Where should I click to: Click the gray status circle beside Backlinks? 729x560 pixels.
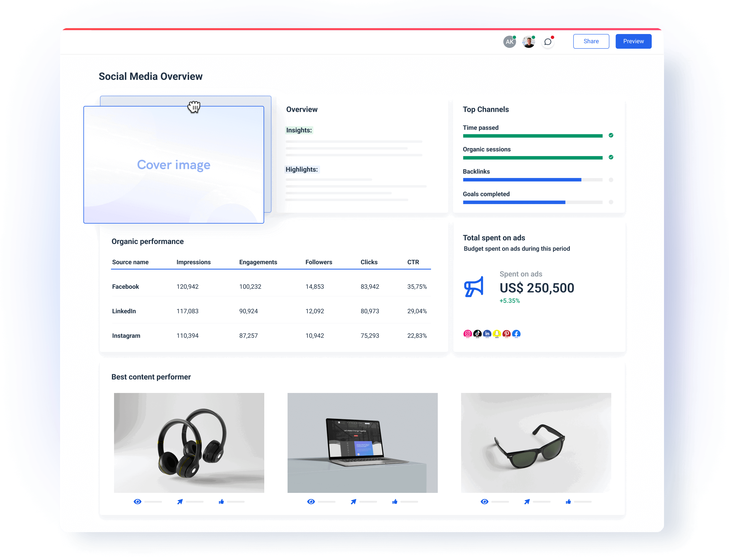611,180
